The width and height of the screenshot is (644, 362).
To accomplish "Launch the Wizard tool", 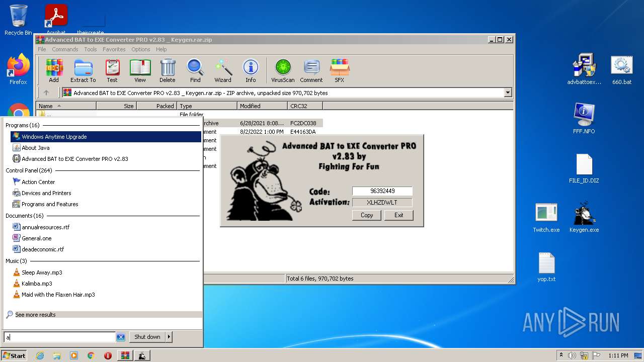I will tap(223, 70).
